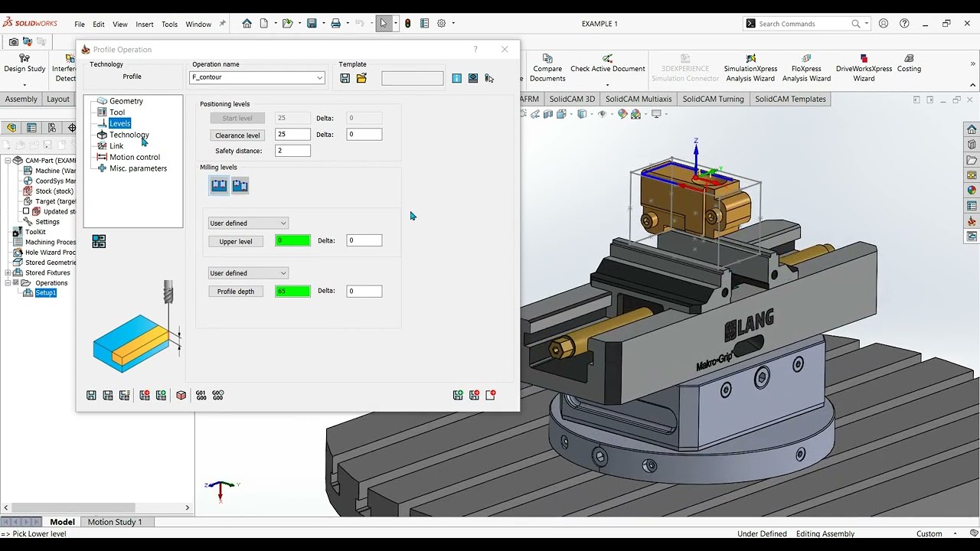Open the Tools menu
The height and width of the screenshot is (551, 980).
click(x=169, y=24)
